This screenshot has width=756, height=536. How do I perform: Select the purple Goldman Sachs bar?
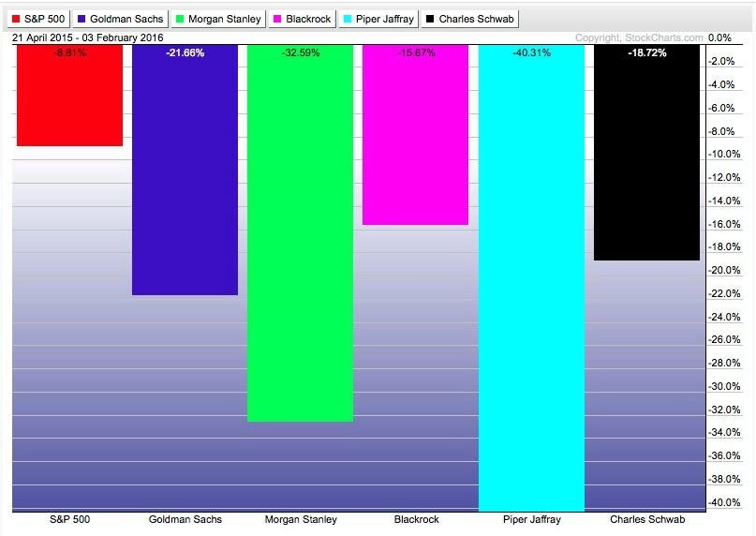pos(185,170)
